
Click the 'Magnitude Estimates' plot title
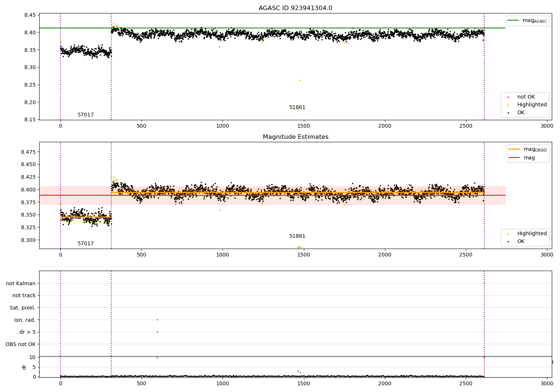(x=295, y=137)
